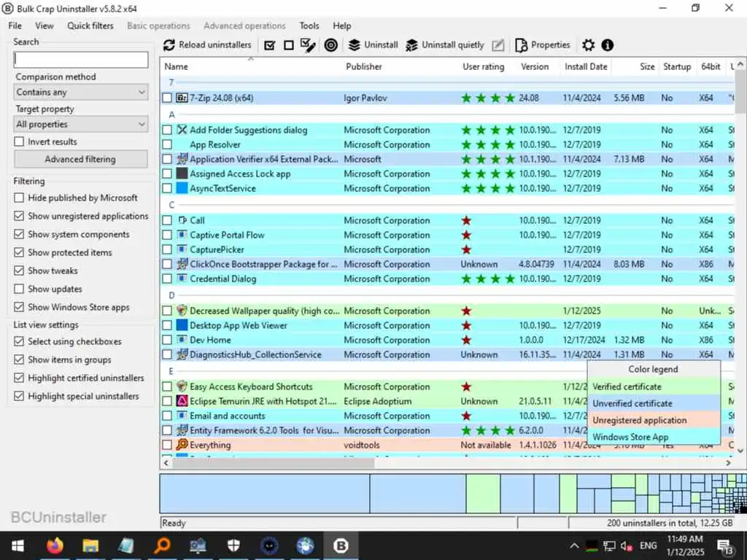The height and width of the screenshot is (560, 747).
Task: Toggle Select using checkboxes option
Action: (19, 341)
